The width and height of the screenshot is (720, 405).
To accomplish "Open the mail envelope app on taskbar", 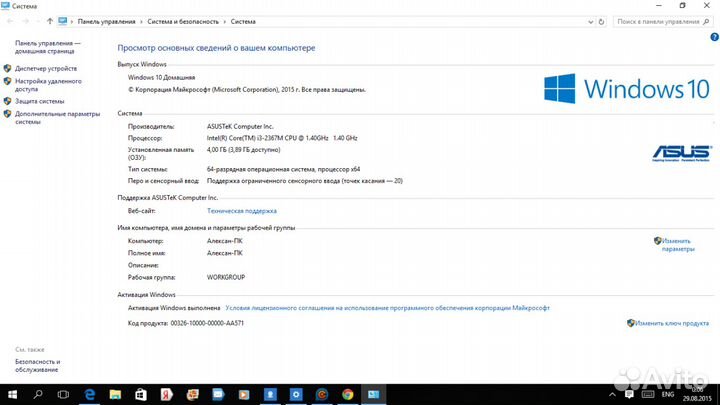I will pyautogui.click(x=218, y=394).
